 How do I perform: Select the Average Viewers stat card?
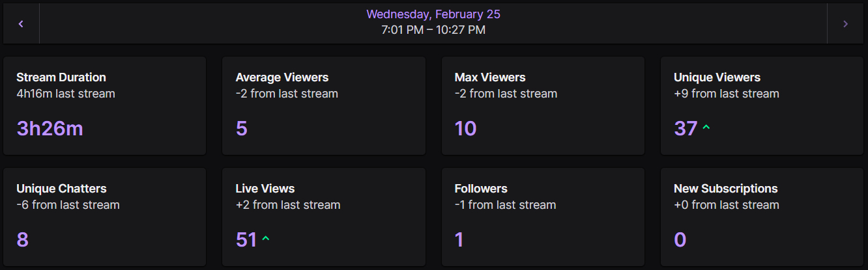(x=324, y=106)
